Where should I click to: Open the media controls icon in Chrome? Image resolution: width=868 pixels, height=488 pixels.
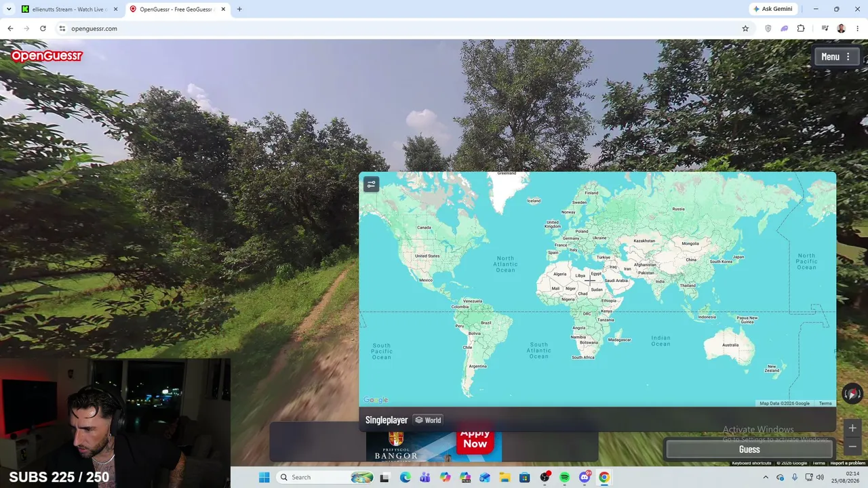click(825, 28)
